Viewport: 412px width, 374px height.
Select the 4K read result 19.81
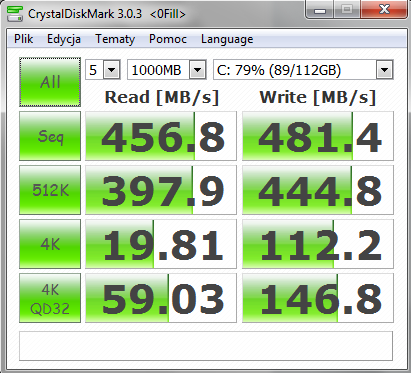click(x=161, y=244)
